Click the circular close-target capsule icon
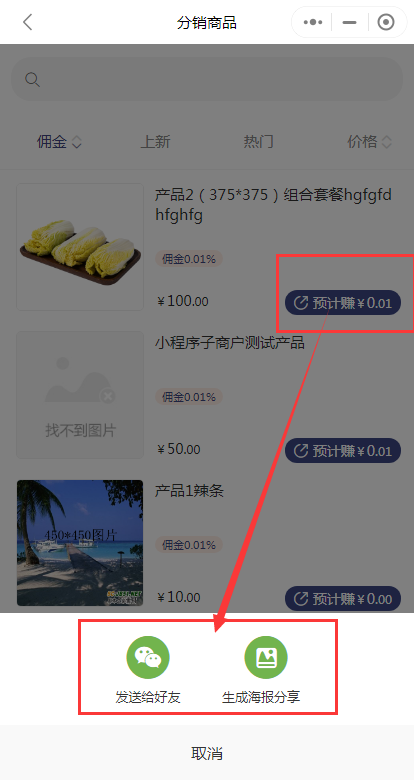414x780 pixels. (386, 22)
